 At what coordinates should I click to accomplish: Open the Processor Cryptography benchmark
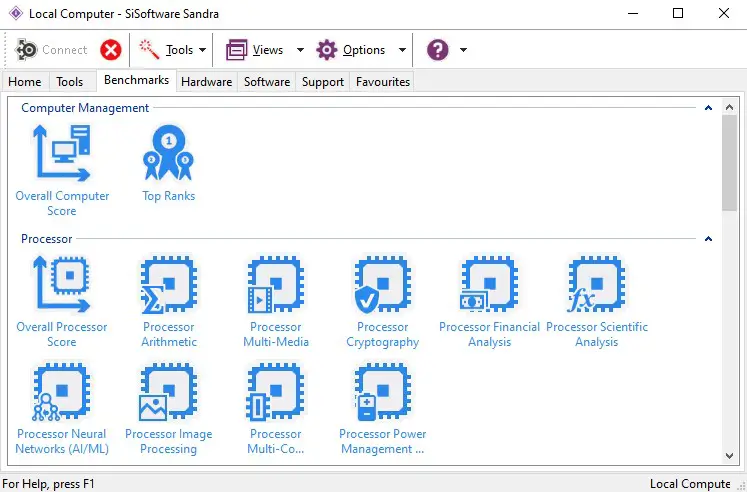(383, 302)
